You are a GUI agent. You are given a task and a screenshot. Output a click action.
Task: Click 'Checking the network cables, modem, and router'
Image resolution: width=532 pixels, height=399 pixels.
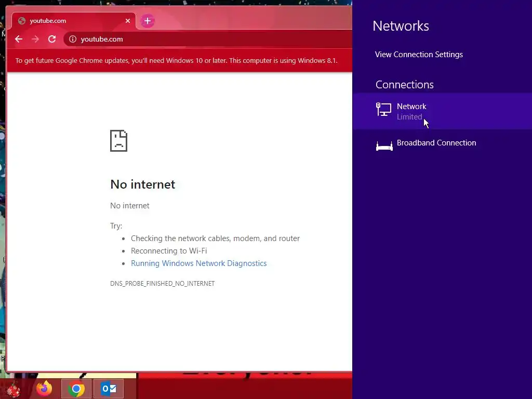[x=215, y=238]
